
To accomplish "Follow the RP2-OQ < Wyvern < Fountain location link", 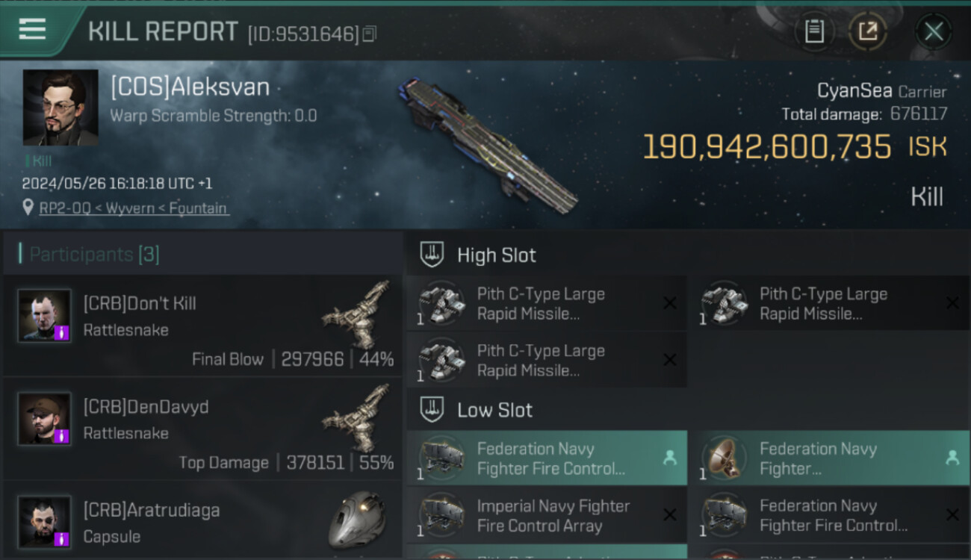I will 134,208.
